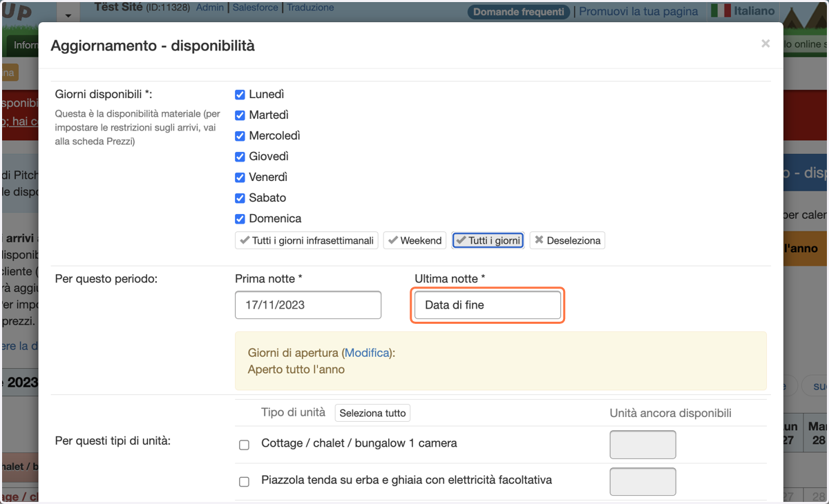Open the Salesforce link
Viewport: 829px width, 504px height.
pos(255,8)
